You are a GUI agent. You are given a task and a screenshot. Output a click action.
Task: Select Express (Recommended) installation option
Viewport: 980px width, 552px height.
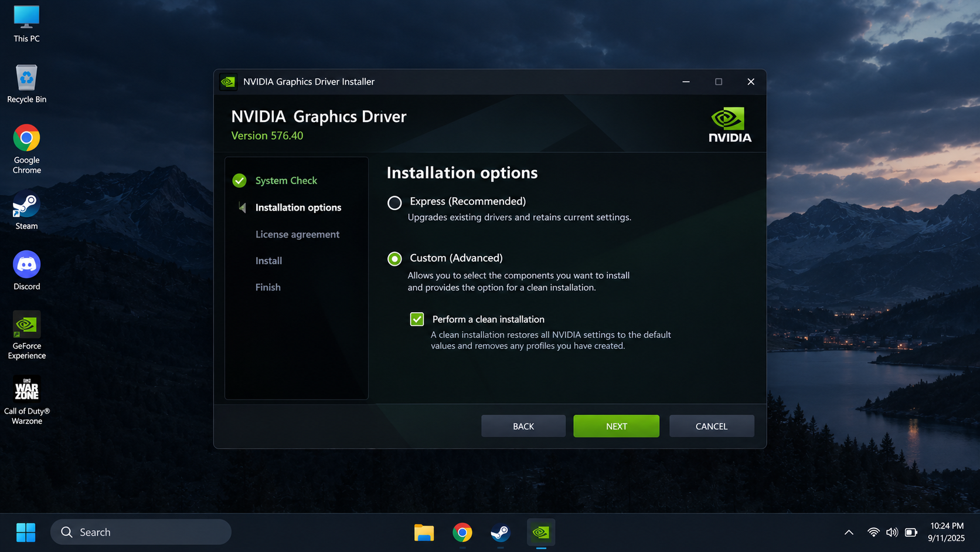point(394,202)
